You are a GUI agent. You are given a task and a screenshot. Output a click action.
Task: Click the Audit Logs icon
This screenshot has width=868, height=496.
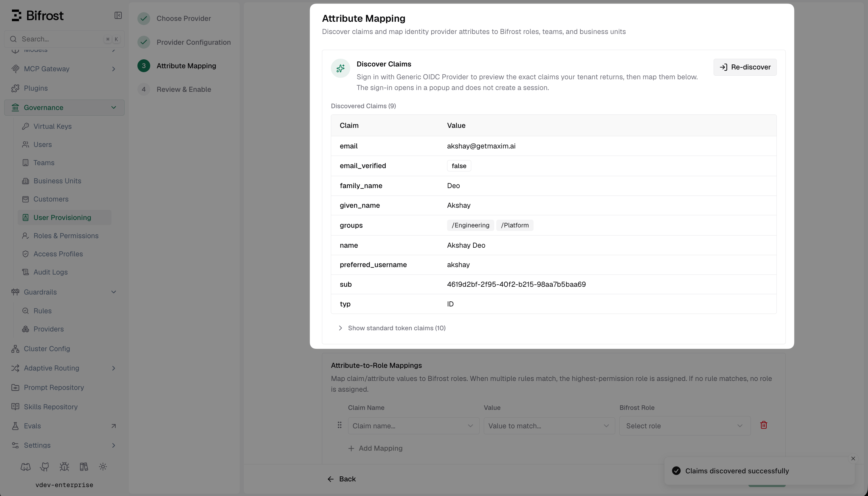point(26,272)
